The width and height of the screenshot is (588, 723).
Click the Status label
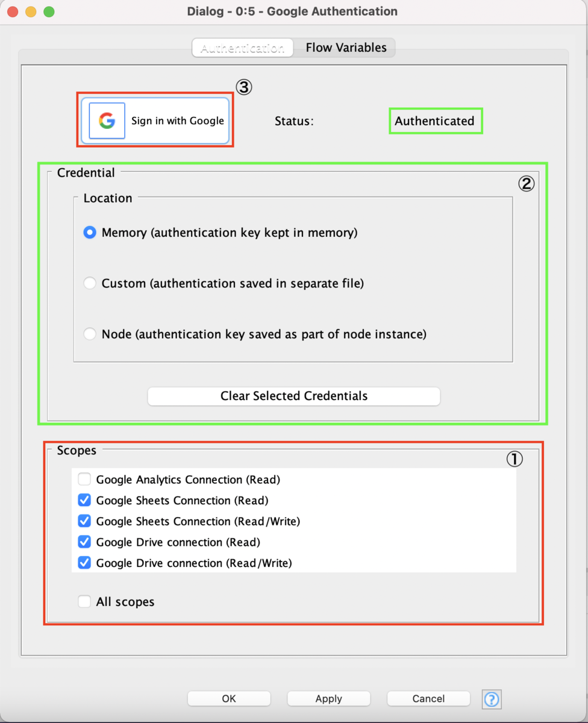tap(294, 120)
